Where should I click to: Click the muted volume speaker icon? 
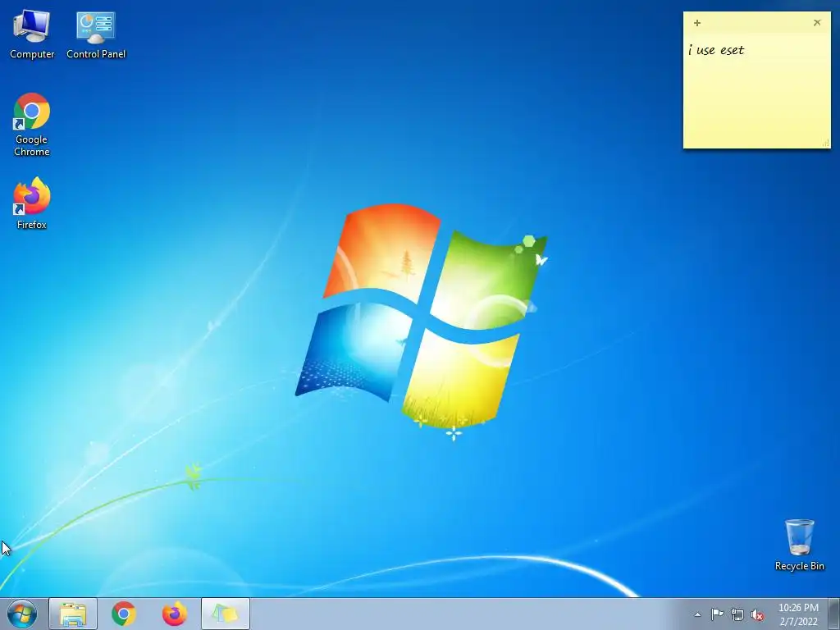(x=757, y=615)
